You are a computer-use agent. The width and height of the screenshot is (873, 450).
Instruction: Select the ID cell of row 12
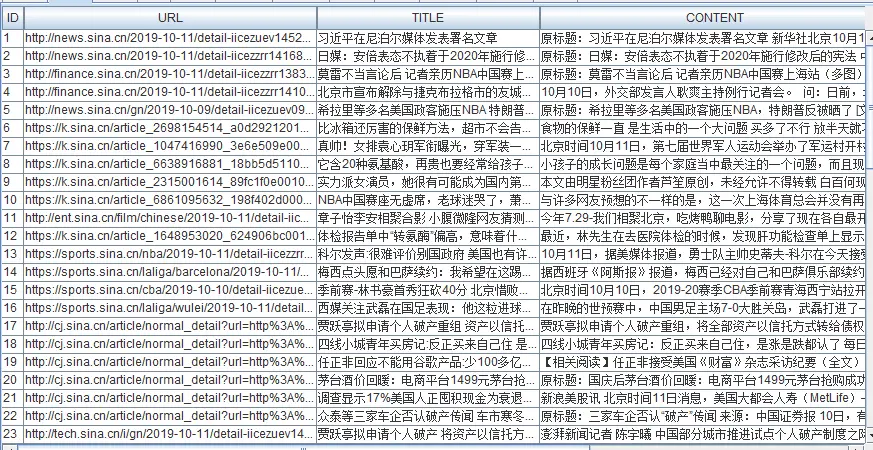pyautogui.click(x=12, y=236)
